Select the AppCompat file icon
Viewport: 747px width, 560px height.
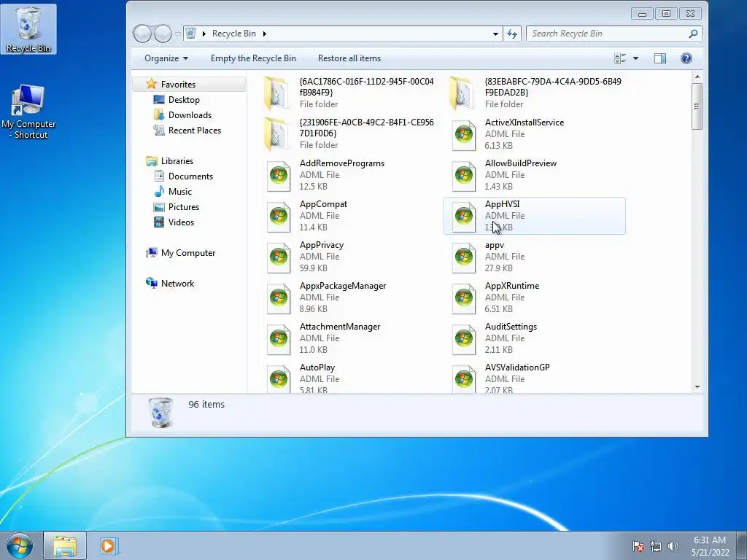[x=279, y=217]
